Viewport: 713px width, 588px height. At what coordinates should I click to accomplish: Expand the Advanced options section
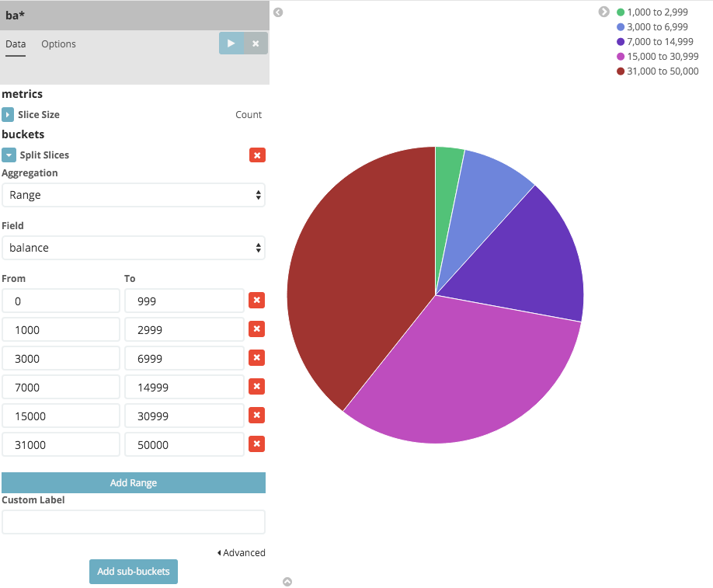(242, 553)
